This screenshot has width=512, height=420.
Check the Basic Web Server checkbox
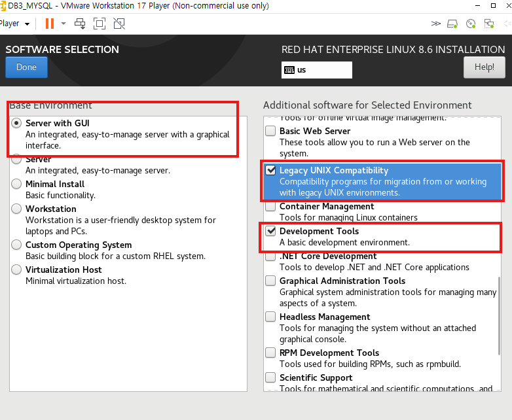tap(270, 131)
